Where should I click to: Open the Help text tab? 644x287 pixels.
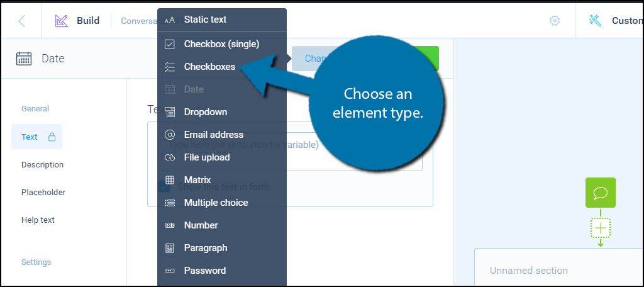click(38, 220)
